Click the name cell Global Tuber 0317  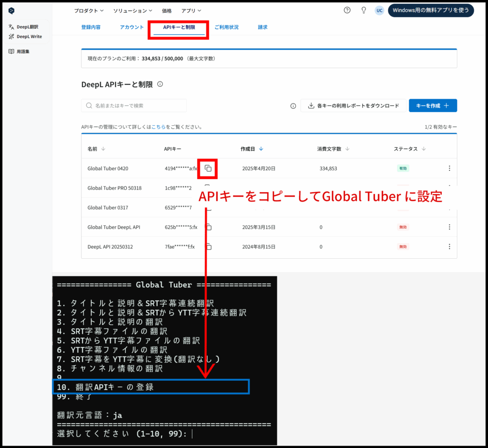[x=108, y=208]
